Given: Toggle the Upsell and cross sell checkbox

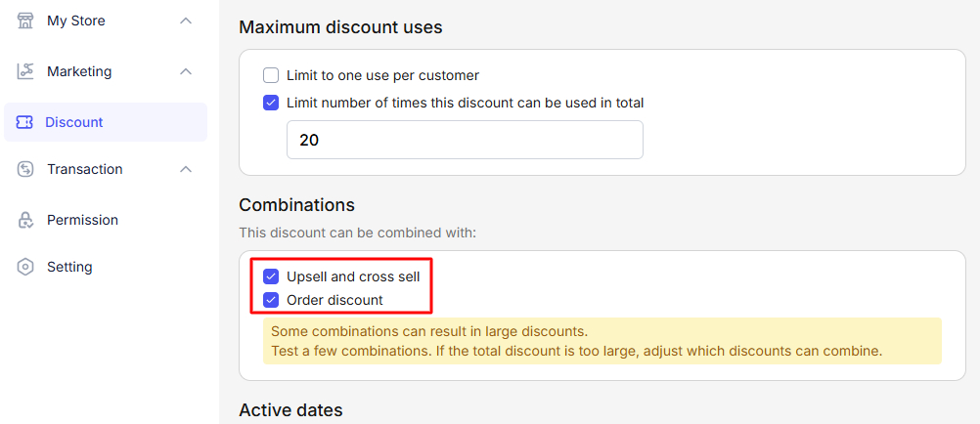Looking at the screenshot, I should click(x=271, y=276).
